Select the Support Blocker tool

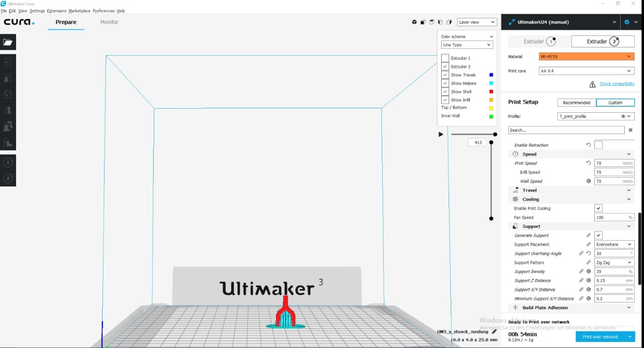tap(8, 142)
